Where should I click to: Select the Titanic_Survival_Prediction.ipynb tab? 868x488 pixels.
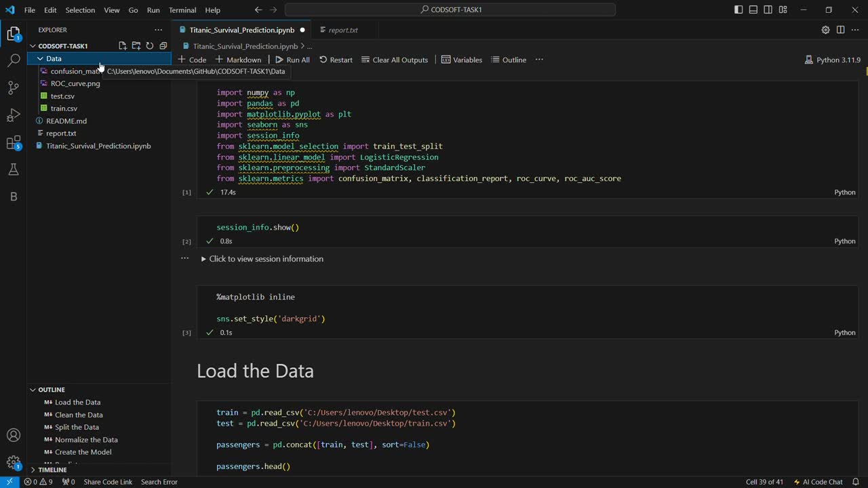point(242,30)
